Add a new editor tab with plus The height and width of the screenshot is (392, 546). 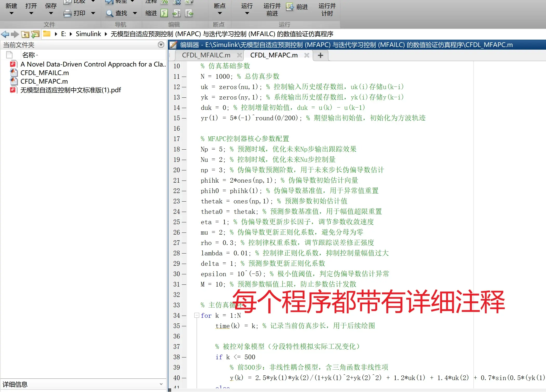click(321, 55)
